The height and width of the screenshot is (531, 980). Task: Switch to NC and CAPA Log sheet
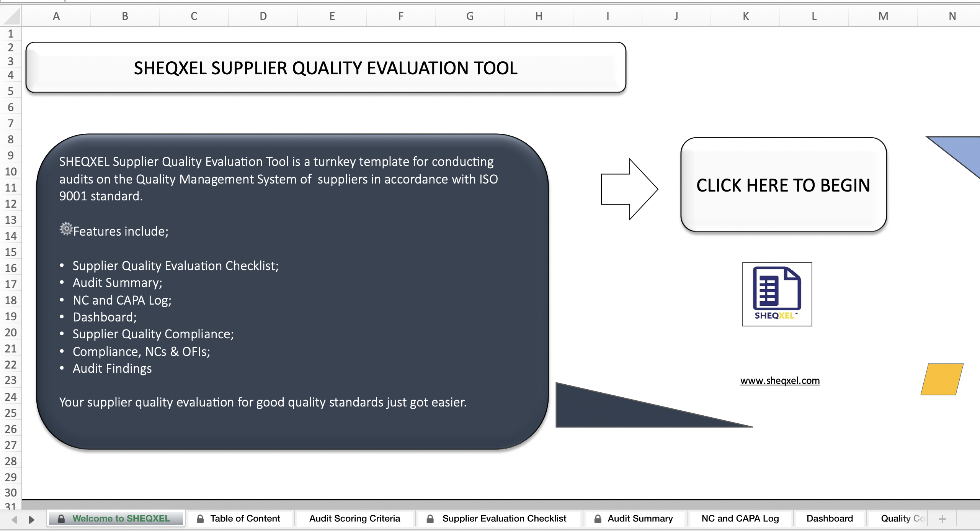[x=740, y=518]
